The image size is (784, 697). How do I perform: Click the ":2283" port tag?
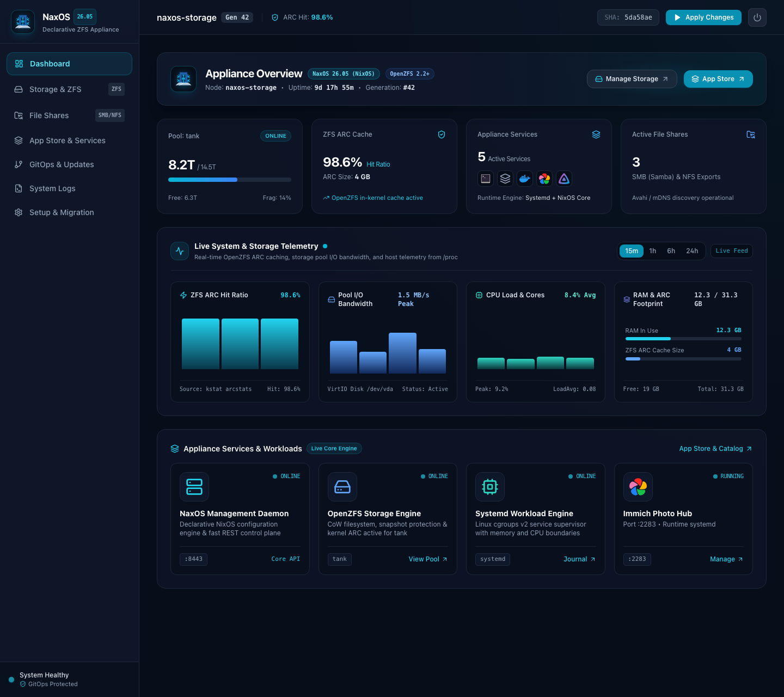637,559
